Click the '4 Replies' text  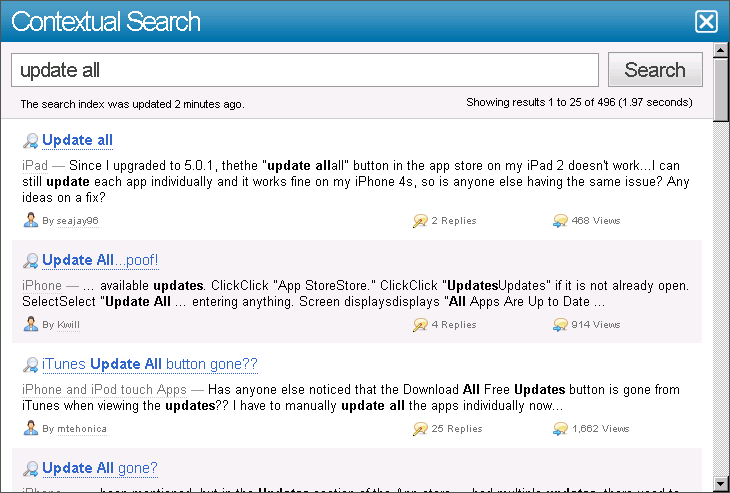click(454, 324)
